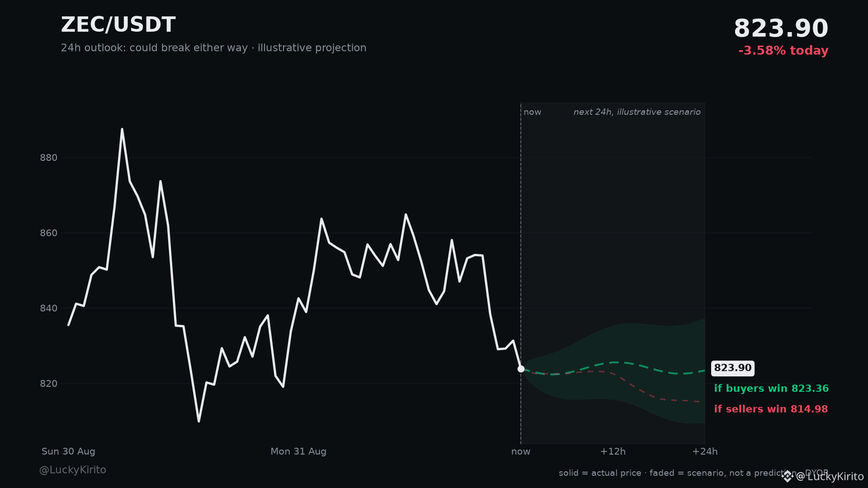Click the 'now' label on the x-axis
The image size is (868, 488).
pyautogui.click(x=521, y=451)
